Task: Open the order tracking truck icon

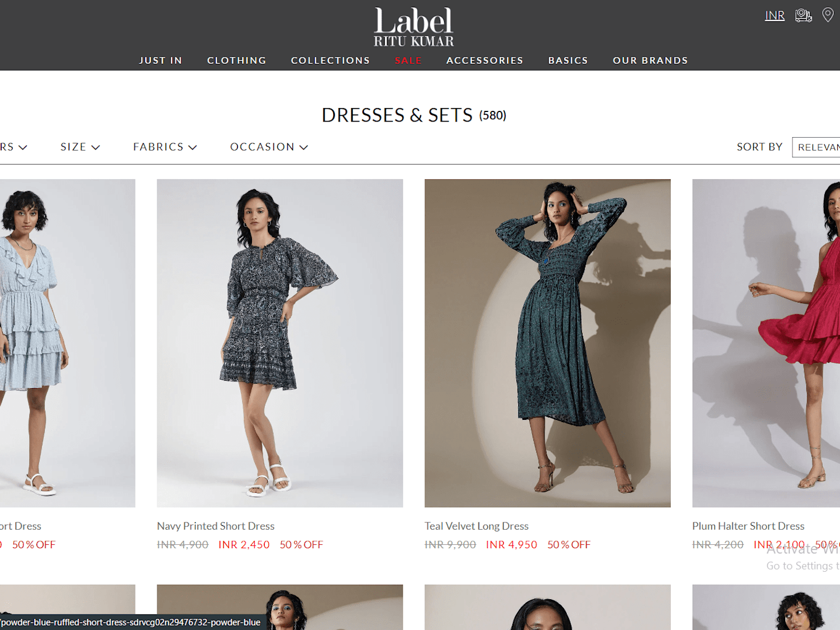Action: [803, 15]
